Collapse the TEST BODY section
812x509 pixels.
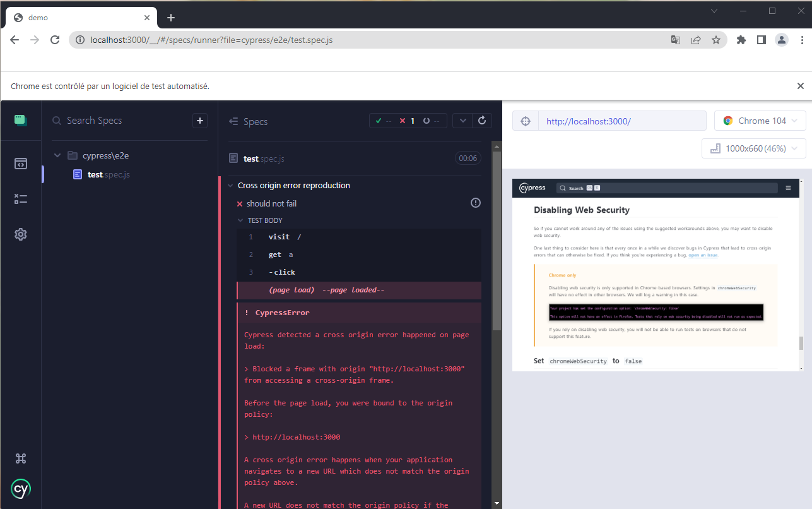(240, 220)
